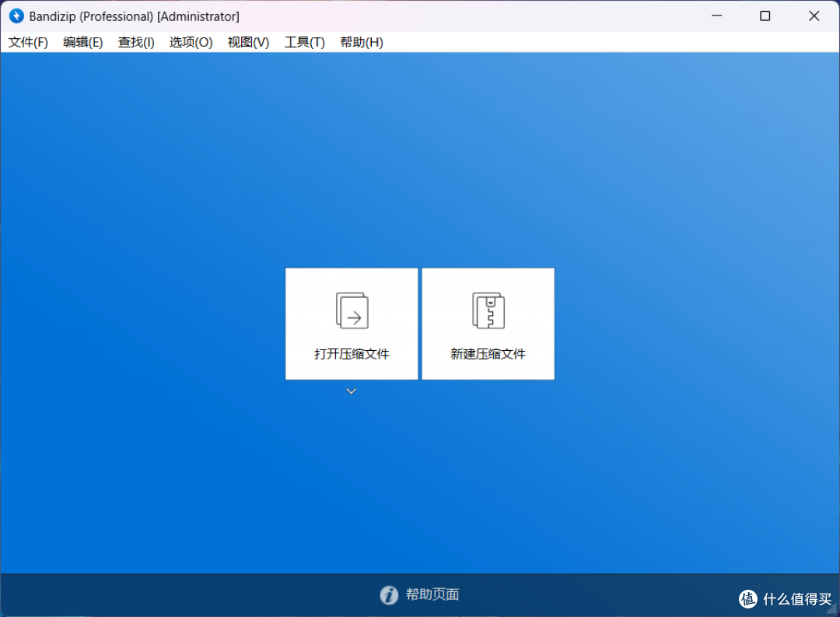Click the Bandizip logo in title bar
The width and height of the screenshot is (840, 617).
pyautogui.click(x=16, y=16)
